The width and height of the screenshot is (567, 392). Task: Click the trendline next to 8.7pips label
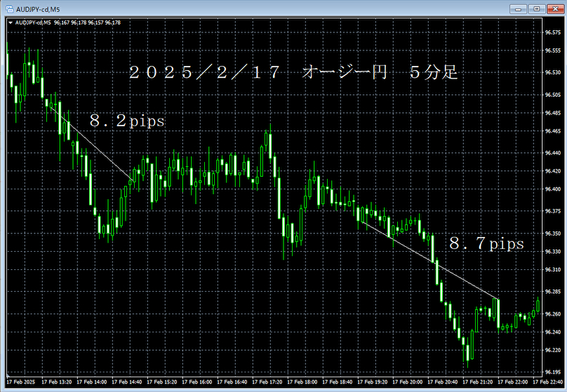[430, 260]
